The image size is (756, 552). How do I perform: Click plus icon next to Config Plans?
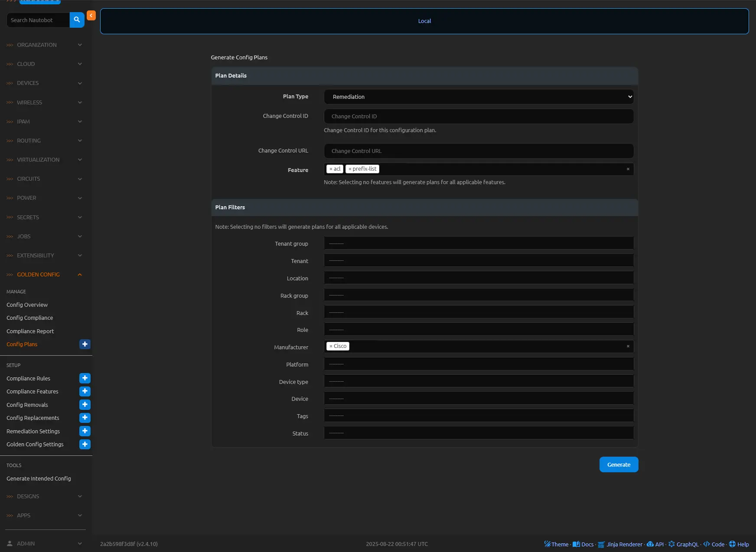click(85, 344)
